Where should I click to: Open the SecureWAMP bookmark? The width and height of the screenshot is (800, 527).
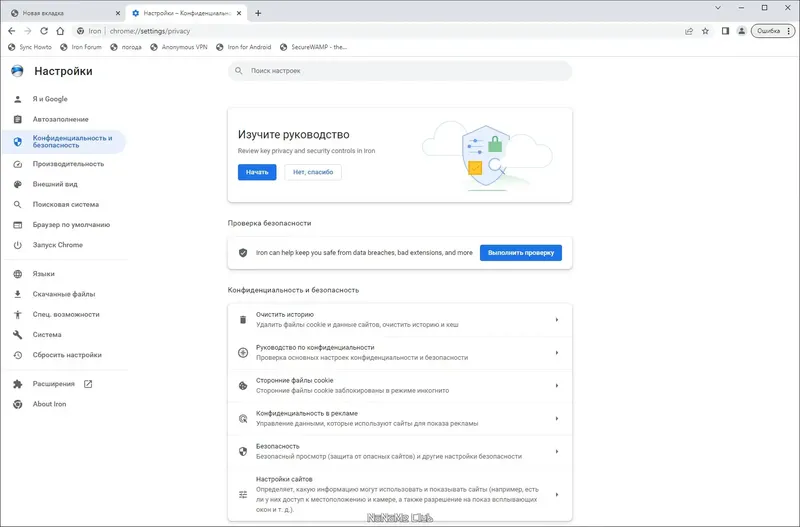coord(313,47)
